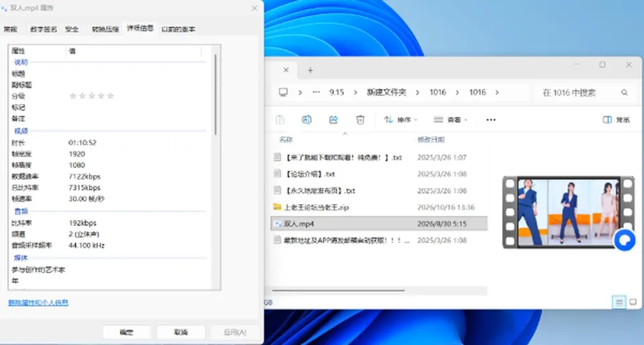Click the video preview thumbnail
Viewport: 644px width, 345px height.
point(568,212)
